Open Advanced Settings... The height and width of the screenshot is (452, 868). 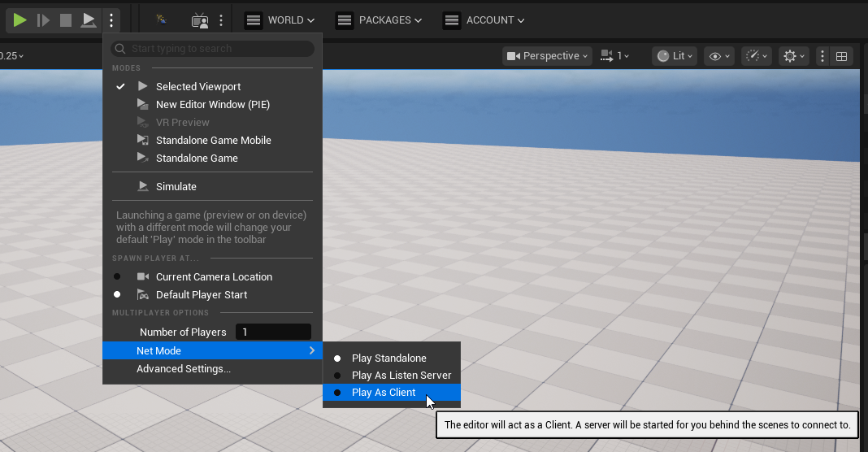point(213,369)
